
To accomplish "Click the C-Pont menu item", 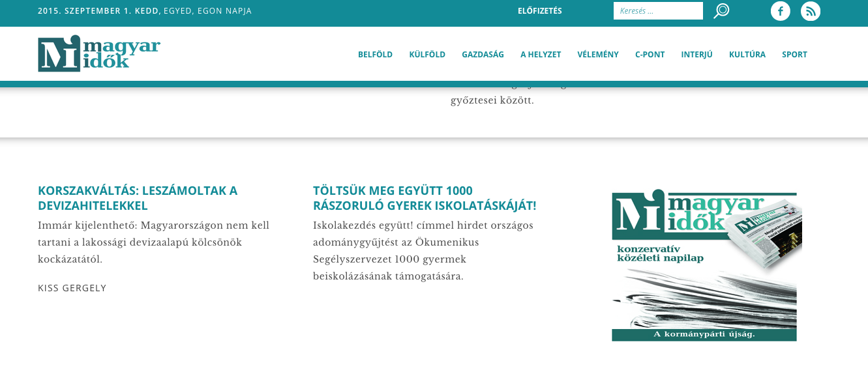I will [x=650, y=55].
